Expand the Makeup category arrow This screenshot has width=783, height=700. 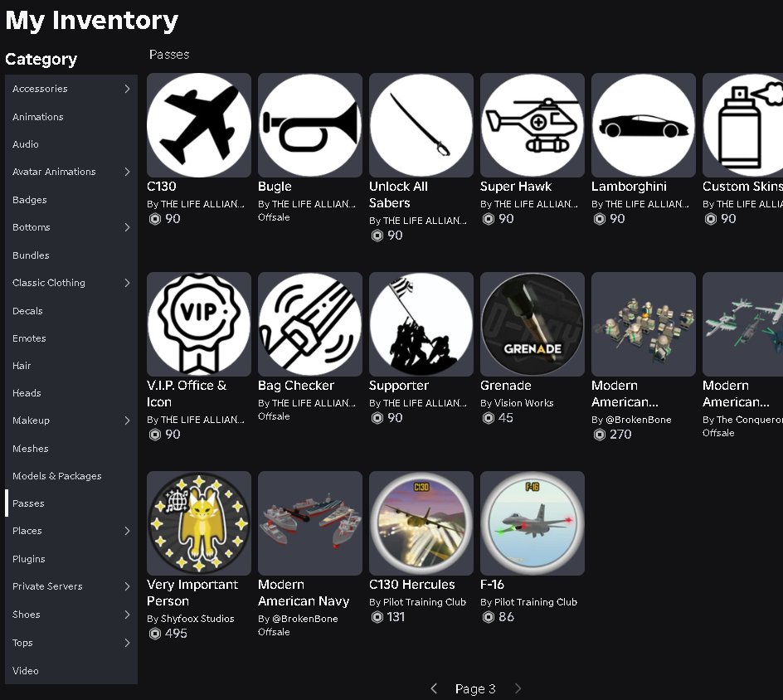pos(128,420)
